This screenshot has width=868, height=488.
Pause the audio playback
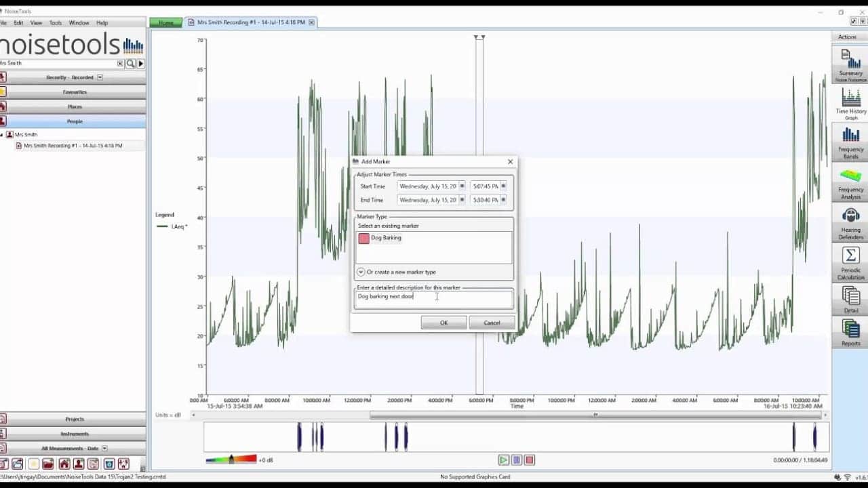click(x=516, y=460)
